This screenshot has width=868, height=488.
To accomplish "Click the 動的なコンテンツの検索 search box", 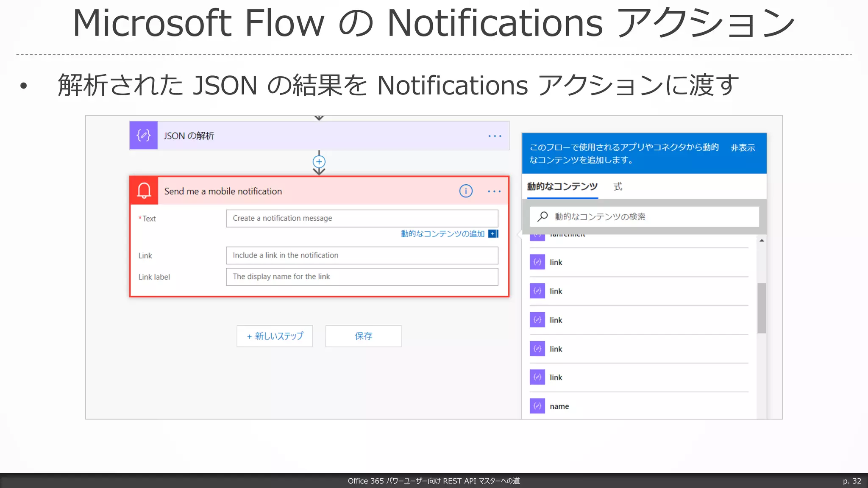I will click(x=644, y=216).
